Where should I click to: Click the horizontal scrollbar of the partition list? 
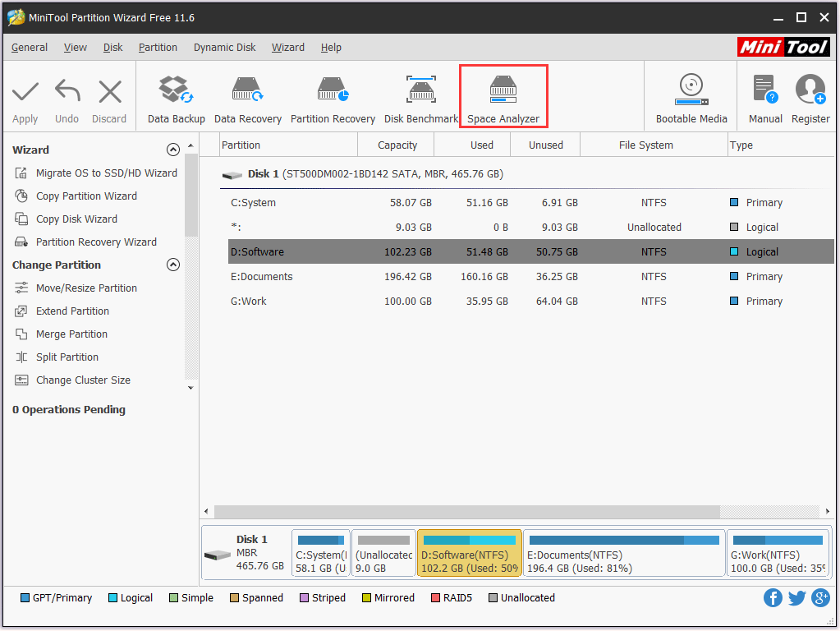click(x=467, y=511)
